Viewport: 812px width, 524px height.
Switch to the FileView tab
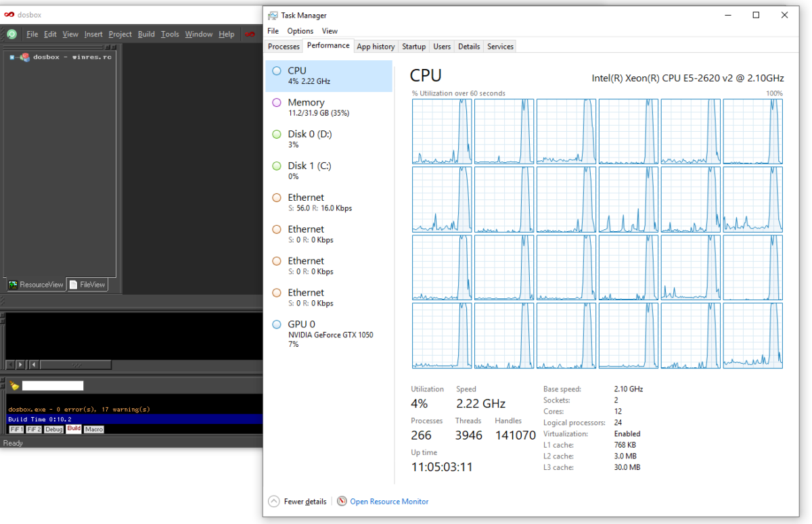[87, 285]
